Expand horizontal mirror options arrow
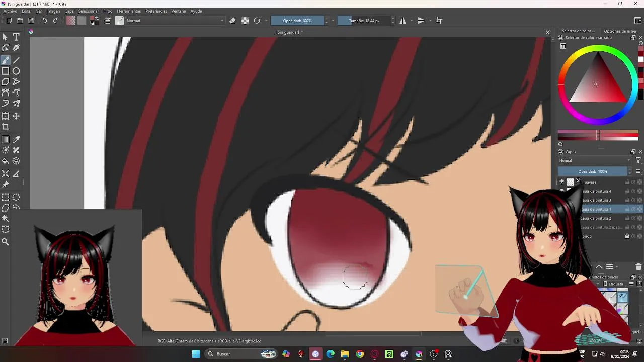 pos(412,21)
